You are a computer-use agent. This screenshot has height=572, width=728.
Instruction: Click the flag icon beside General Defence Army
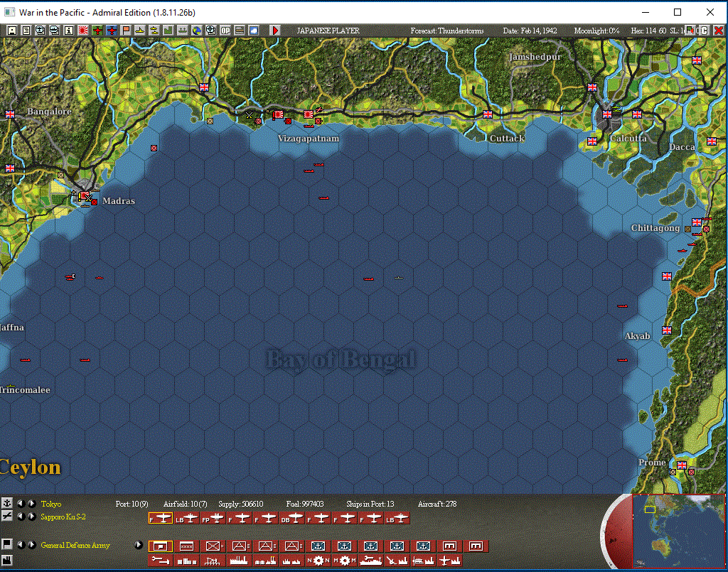pos(7,544)
